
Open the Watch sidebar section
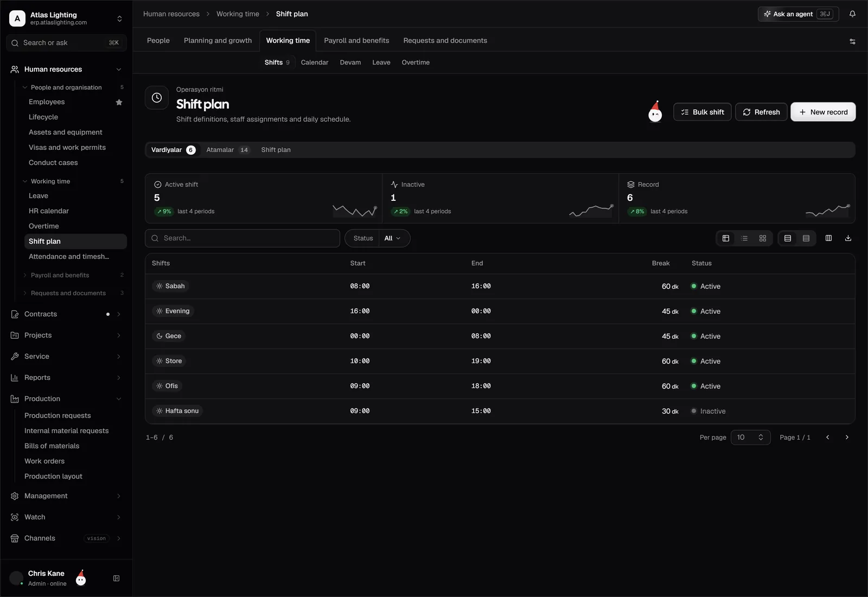[x=66, y=517]
